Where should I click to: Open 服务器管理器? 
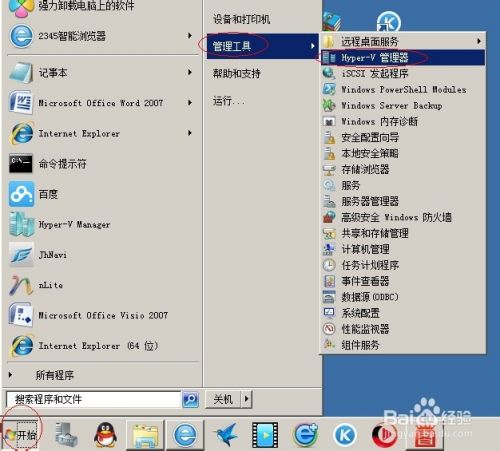pyautogui.click(x=403, y=201)
